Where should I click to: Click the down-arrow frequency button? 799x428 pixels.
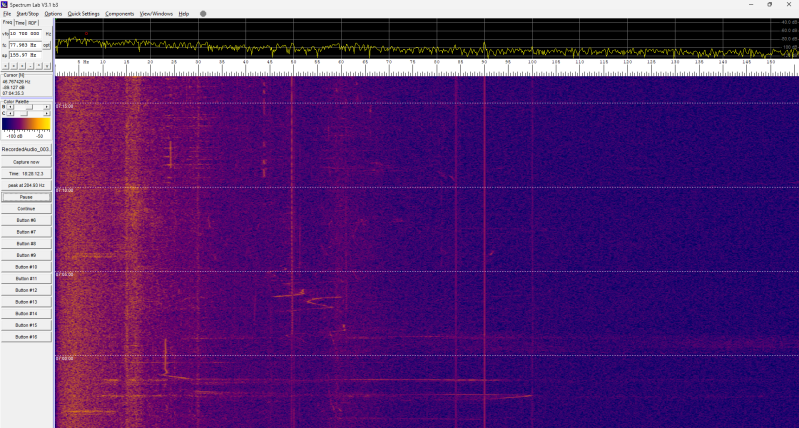47,66
